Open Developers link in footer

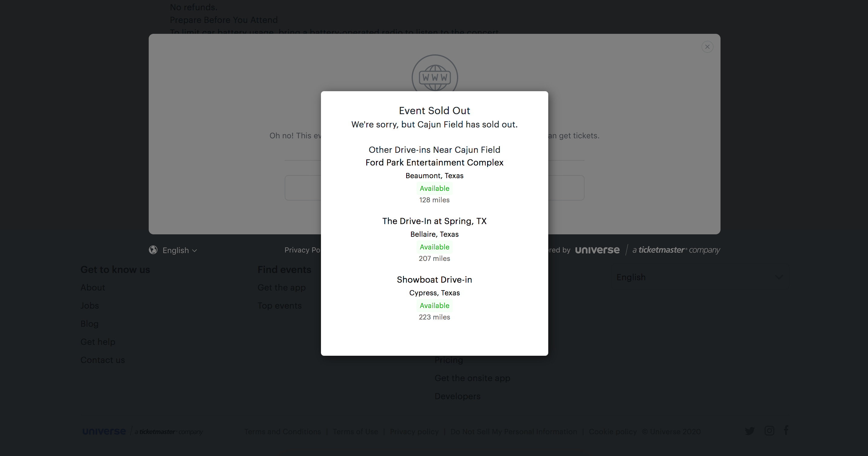(x=457, y=397)
